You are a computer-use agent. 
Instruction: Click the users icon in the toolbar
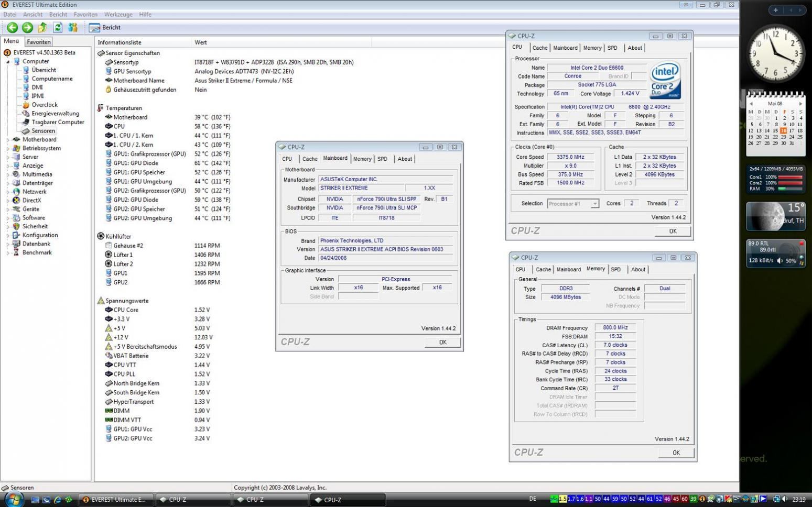[73, 28]
